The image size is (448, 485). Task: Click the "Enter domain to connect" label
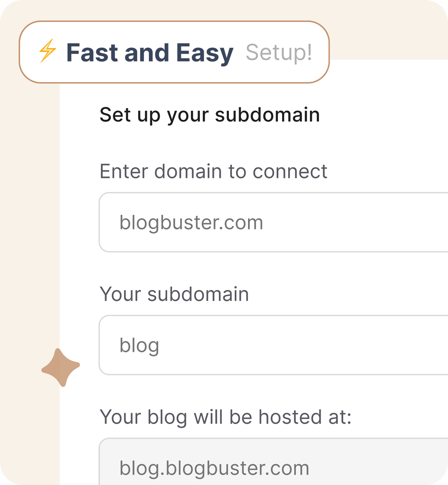(x=213, y=172)
